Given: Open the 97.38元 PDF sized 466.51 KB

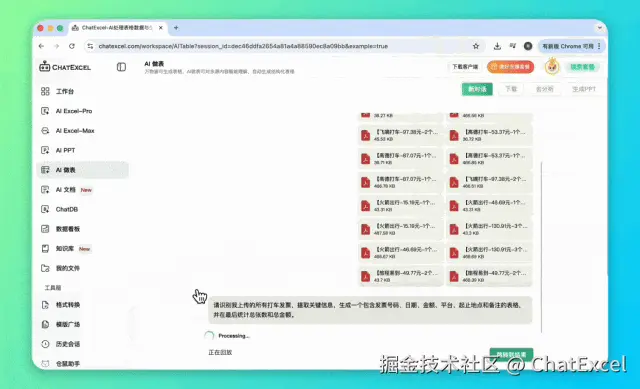Looking at the screenshot, I should coord(489,182).
